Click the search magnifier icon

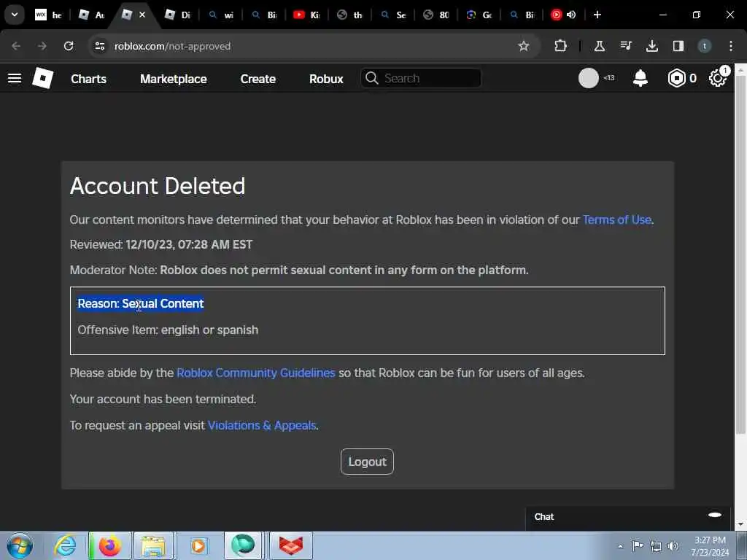click(371, 78)
